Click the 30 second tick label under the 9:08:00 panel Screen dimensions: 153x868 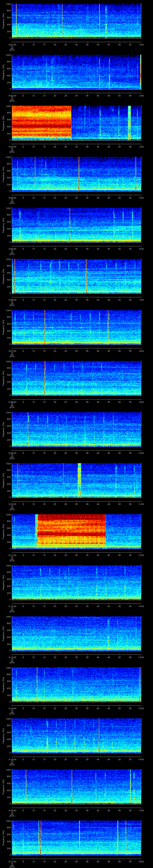[x=77, y=402]
